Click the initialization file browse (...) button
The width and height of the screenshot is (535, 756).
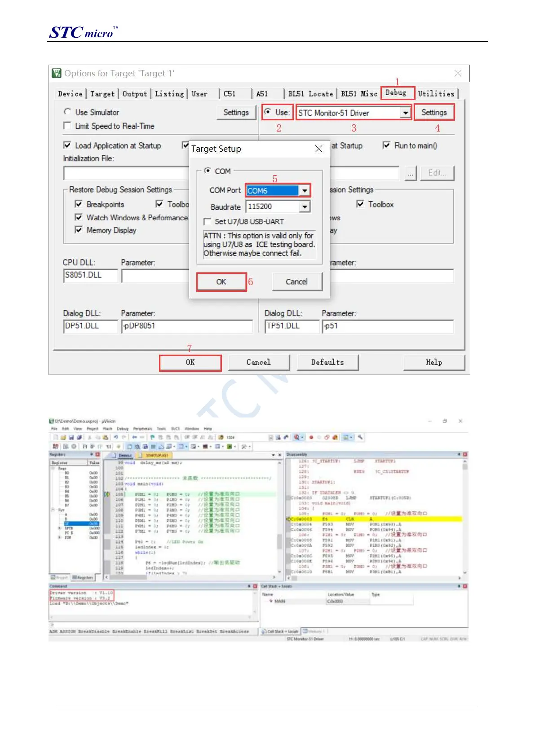[411, 173]
